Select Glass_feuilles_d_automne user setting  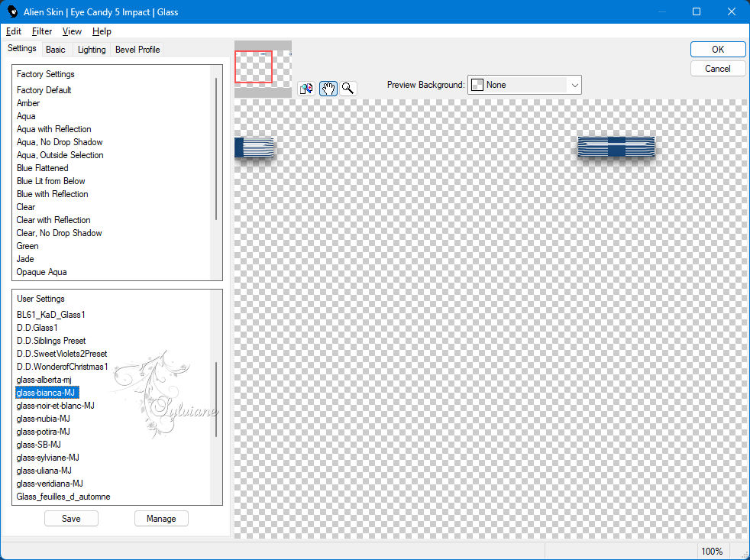click(63, 497)
